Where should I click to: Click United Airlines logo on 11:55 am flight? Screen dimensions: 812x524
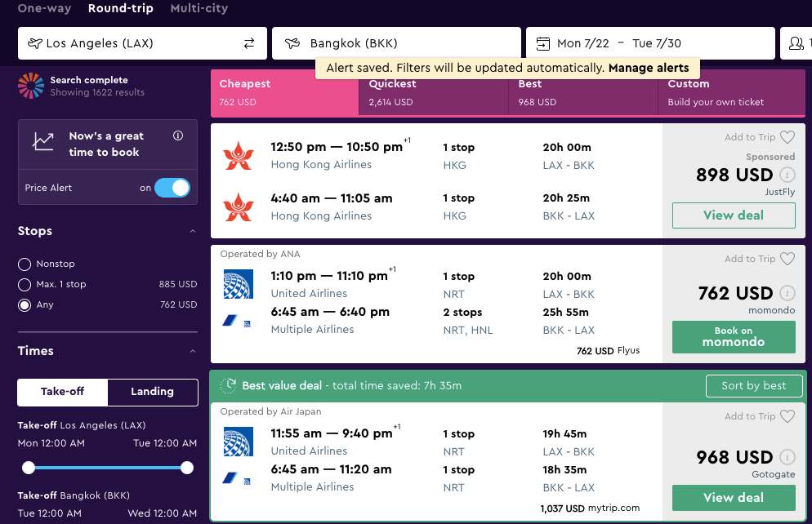(239, 442)
